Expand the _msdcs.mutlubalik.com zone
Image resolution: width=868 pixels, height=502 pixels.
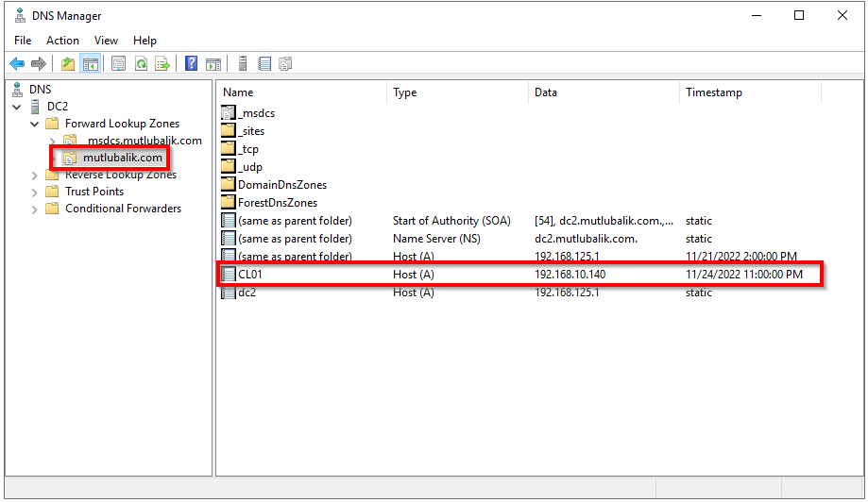pos(52,141)
